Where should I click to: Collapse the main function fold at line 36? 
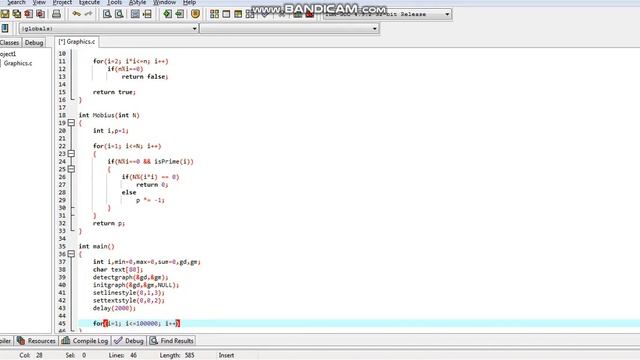pos(71,254)
